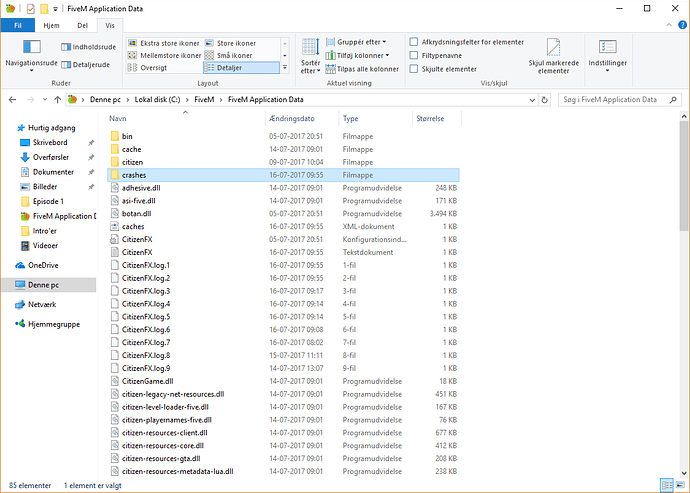
Task: Open Quick Access Toolbar customize dropdown
Action: point(55,9)
